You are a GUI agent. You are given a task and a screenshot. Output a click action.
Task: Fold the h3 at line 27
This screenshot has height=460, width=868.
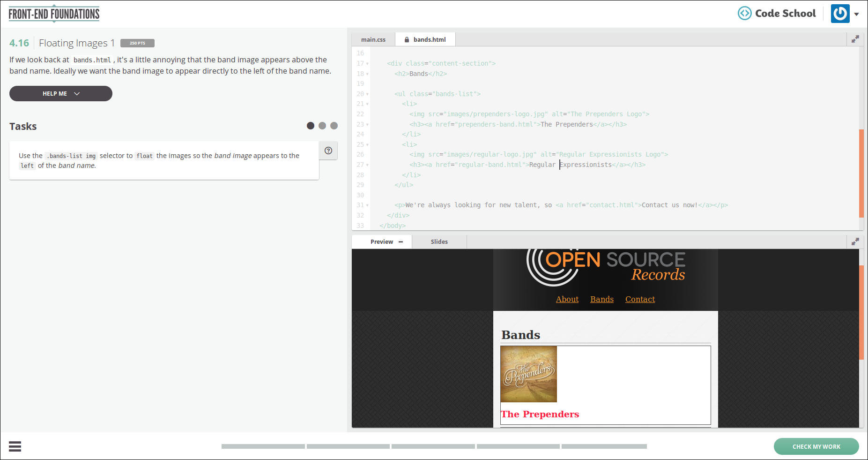coord(367,165)
